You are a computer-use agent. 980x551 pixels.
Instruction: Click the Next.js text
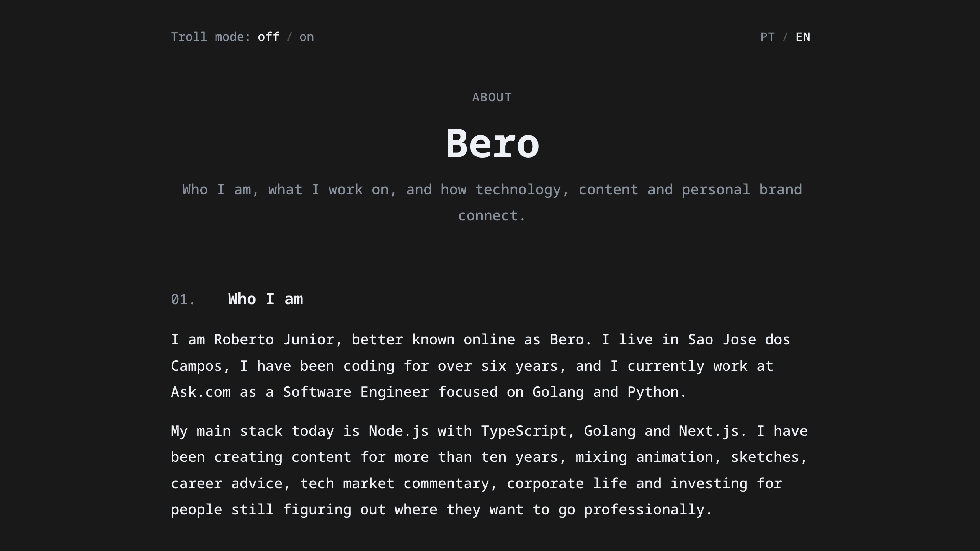tap(709, 431)
